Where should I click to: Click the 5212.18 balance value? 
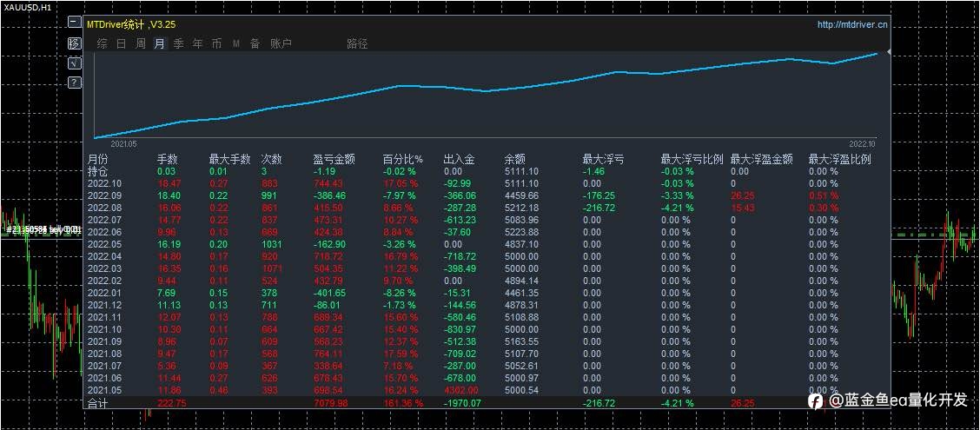point(521,208)
